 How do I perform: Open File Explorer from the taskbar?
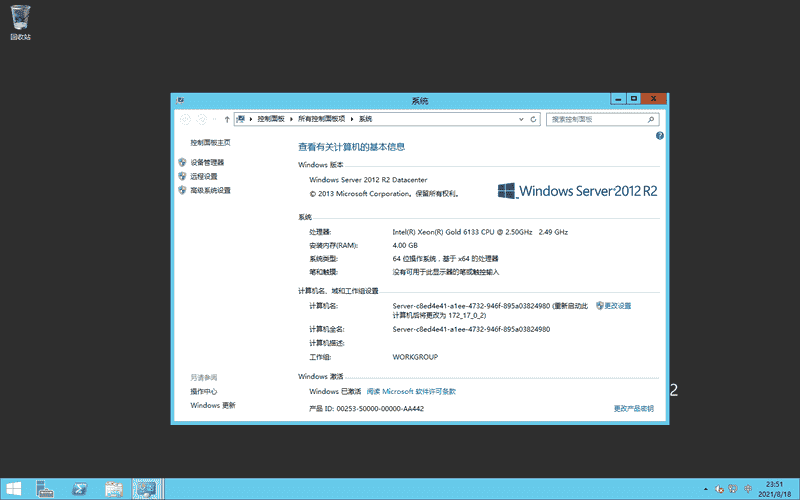click(x=114, y=489)
